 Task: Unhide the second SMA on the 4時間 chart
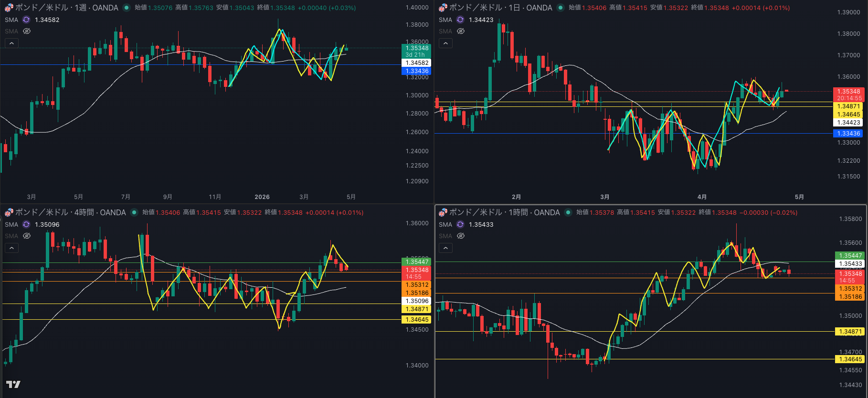(27, 236)
